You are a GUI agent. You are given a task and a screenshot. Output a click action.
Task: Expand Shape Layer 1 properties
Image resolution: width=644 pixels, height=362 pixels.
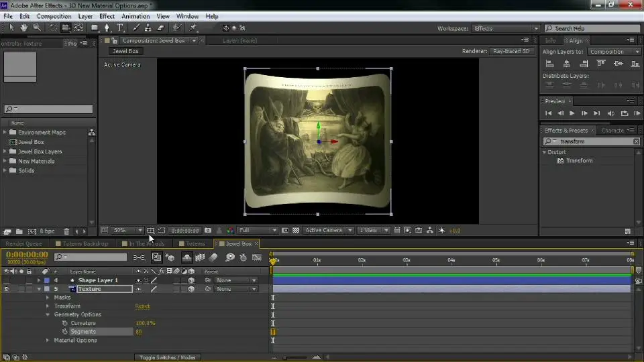point(39,280)
